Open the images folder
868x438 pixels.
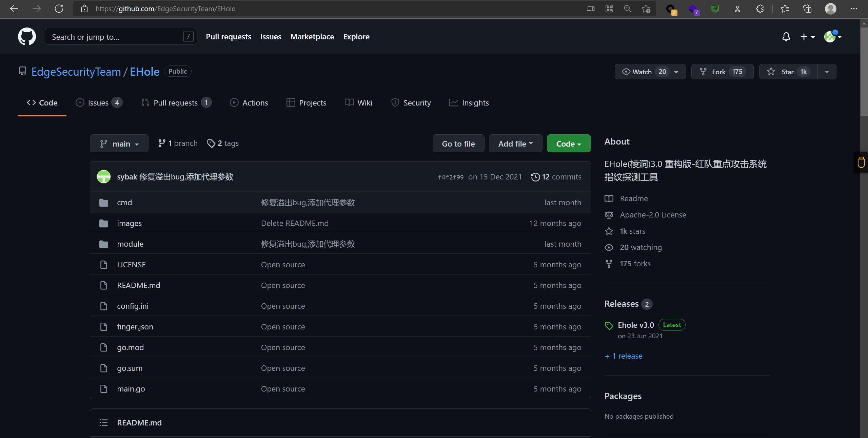[129, 223]
